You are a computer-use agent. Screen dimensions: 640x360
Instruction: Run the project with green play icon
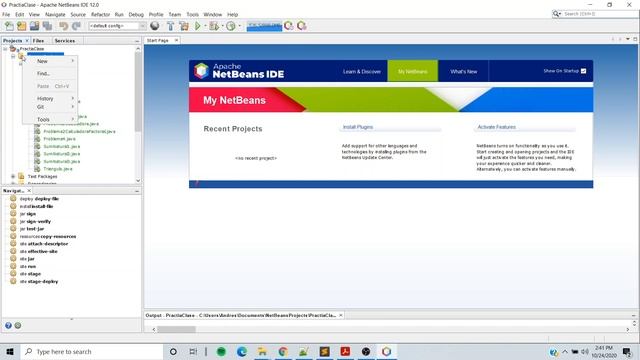coord(198,26)
